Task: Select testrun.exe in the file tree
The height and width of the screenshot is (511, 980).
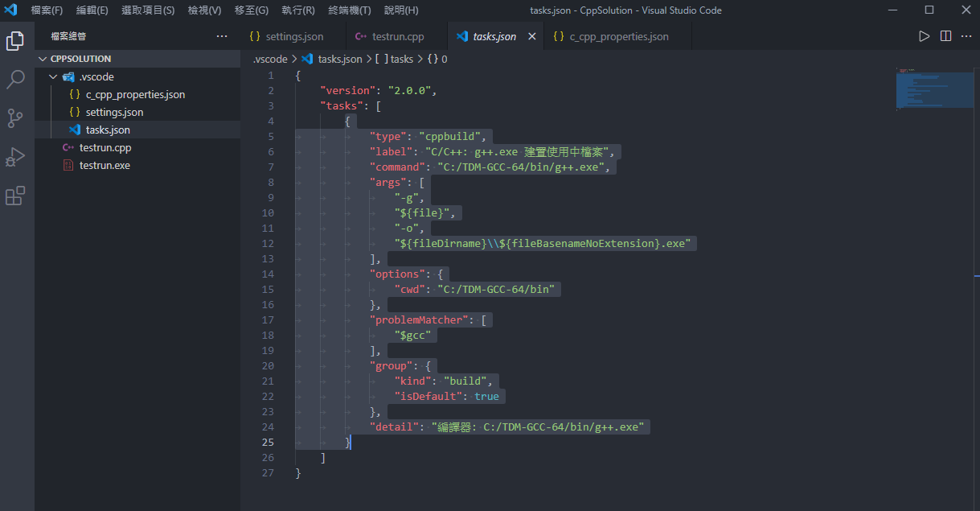Action: (x=105, y=165)
